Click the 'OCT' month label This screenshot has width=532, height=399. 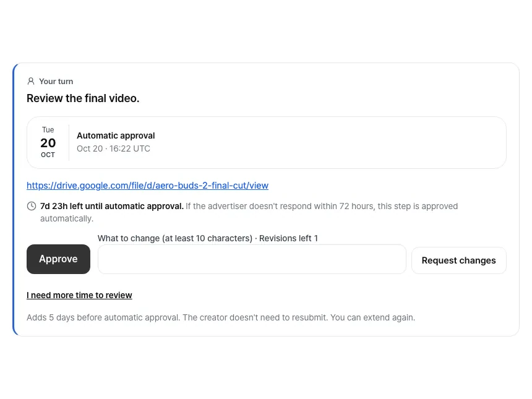[48, 155]
